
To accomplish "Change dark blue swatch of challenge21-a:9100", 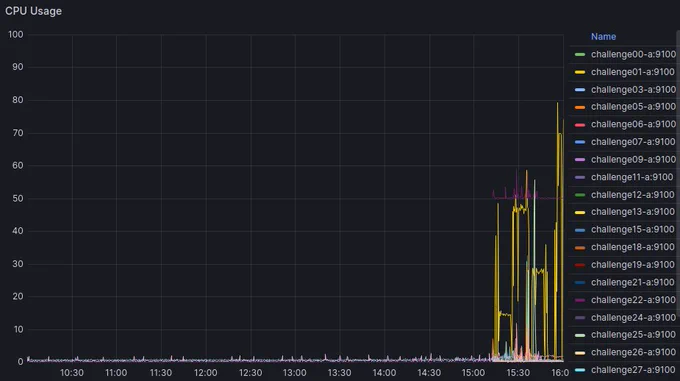I will pos(580,283).
